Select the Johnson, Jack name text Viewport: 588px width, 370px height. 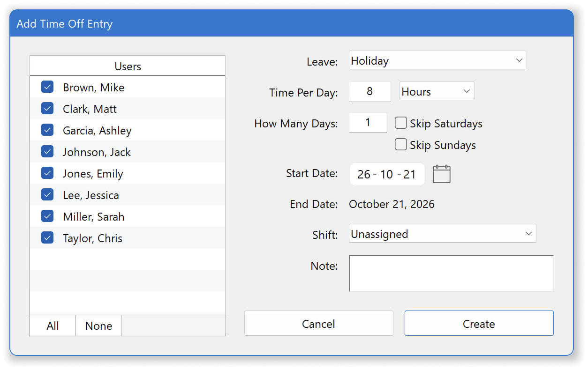[x=97, y=152]
